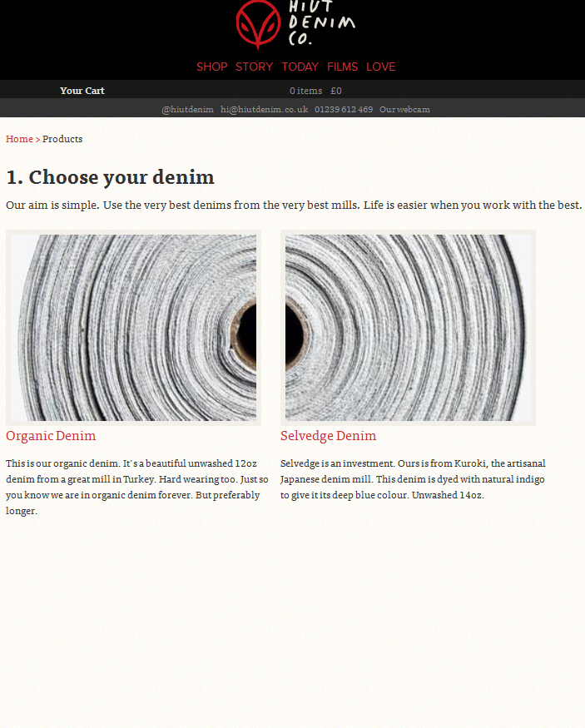Click the 'Selvedge is an investment' description
This screenshot has width=585, height=728.
pos(413,479)
